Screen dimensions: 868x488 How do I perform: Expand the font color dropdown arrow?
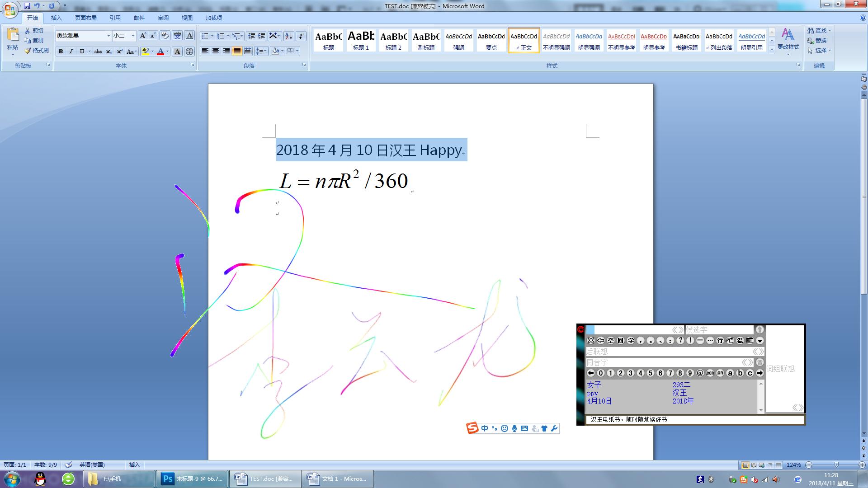[x=168, y=52]
